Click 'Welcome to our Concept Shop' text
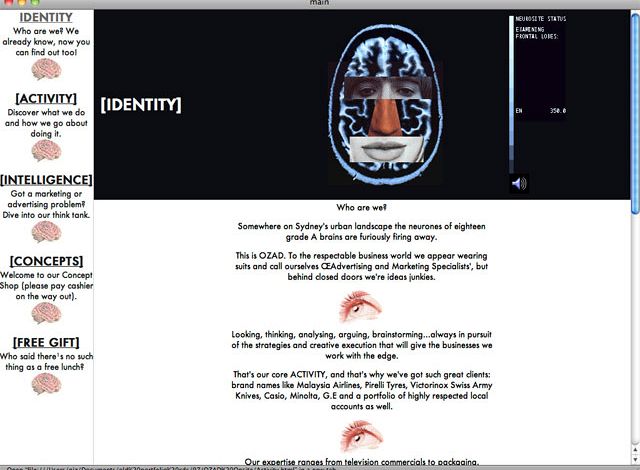This screenshot has height=470, width=640. 46,286
